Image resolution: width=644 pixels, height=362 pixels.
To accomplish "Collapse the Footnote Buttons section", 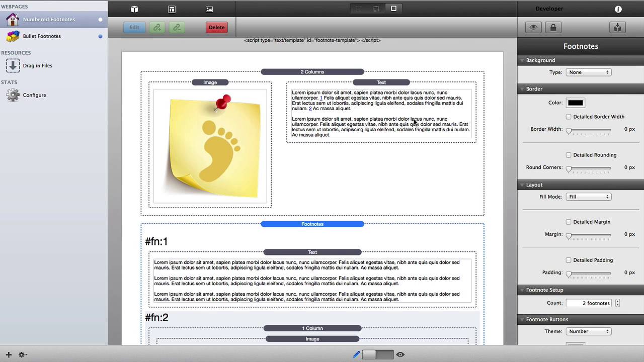I will coord(522,320).
